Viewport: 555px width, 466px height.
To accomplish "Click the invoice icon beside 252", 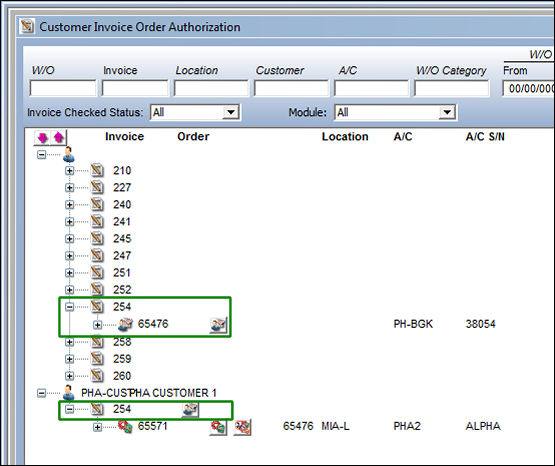I will point(97,289).
